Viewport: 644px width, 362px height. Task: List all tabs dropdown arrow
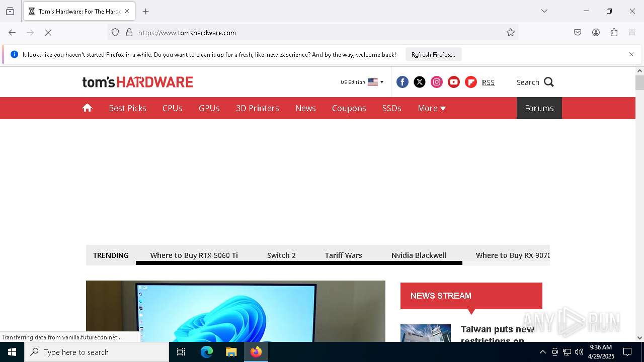click(544, 11)
